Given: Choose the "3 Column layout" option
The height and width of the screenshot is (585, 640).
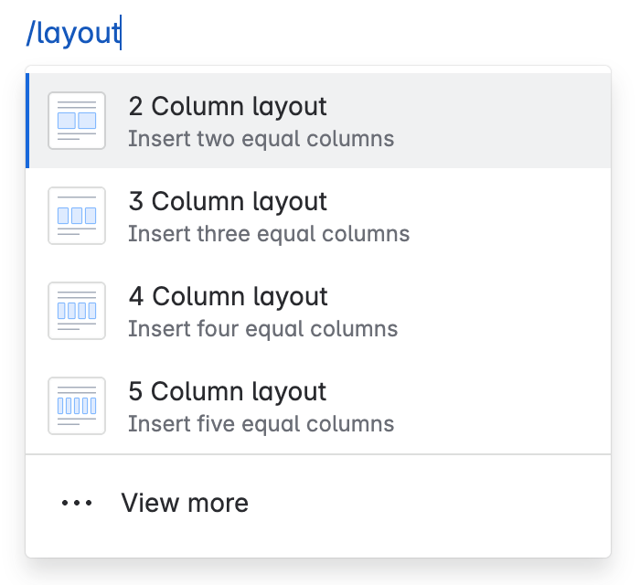Looking at the screenshot, I should pos(227,202).
